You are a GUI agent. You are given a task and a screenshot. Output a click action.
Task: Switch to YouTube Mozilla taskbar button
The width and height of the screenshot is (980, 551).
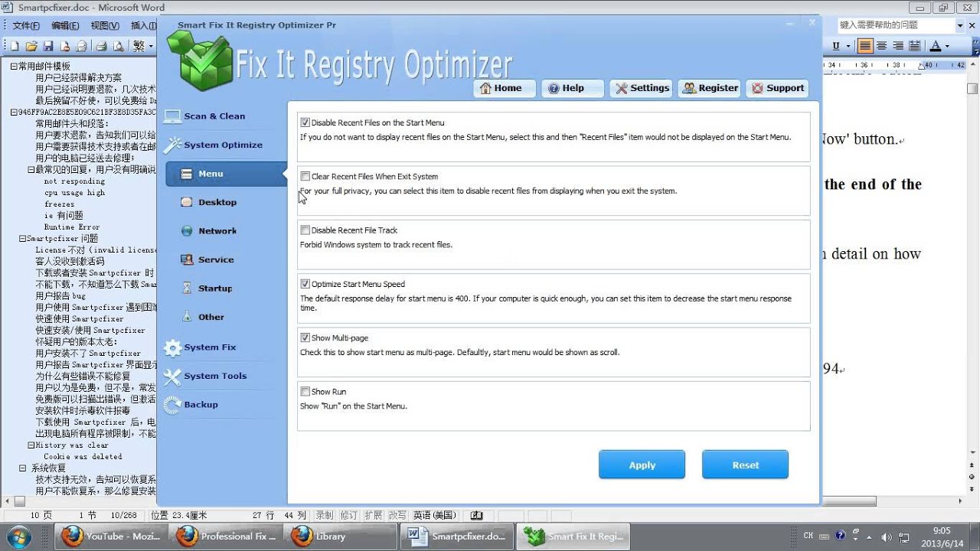click(111, 536)
